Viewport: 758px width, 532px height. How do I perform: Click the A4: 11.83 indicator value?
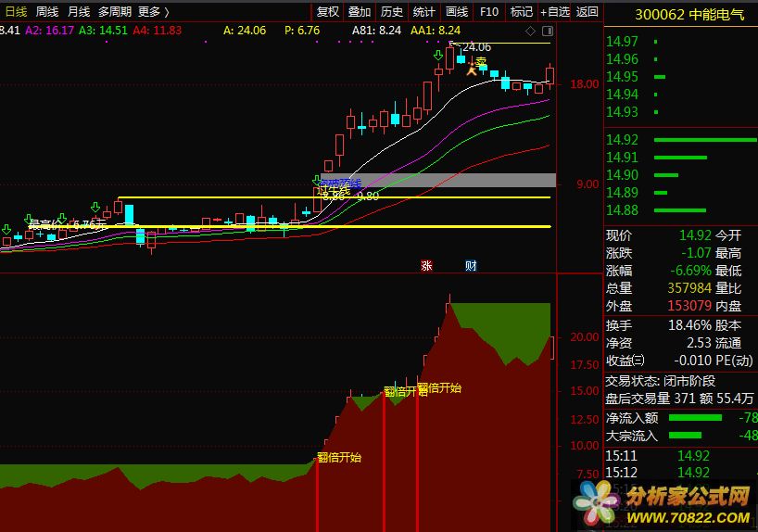(158, 31)
